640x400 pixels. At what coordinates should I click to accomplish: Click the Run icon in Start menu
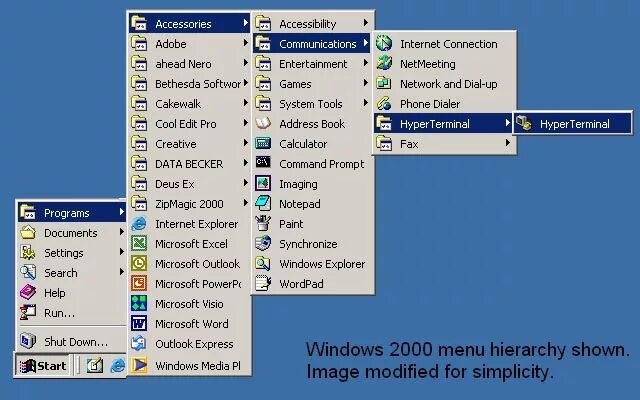click(x=28, y=313)
